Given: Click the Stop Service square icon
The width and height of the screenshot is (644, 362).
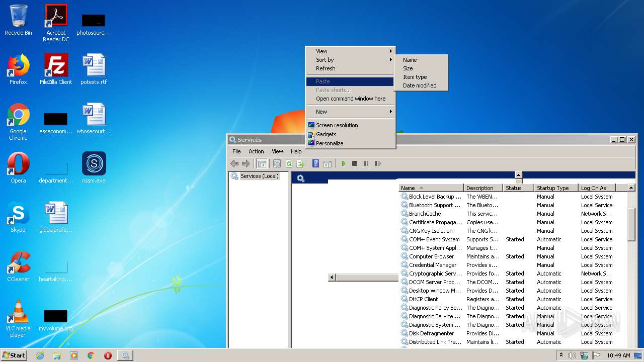Looking at the screenshot, I should 355,163.
